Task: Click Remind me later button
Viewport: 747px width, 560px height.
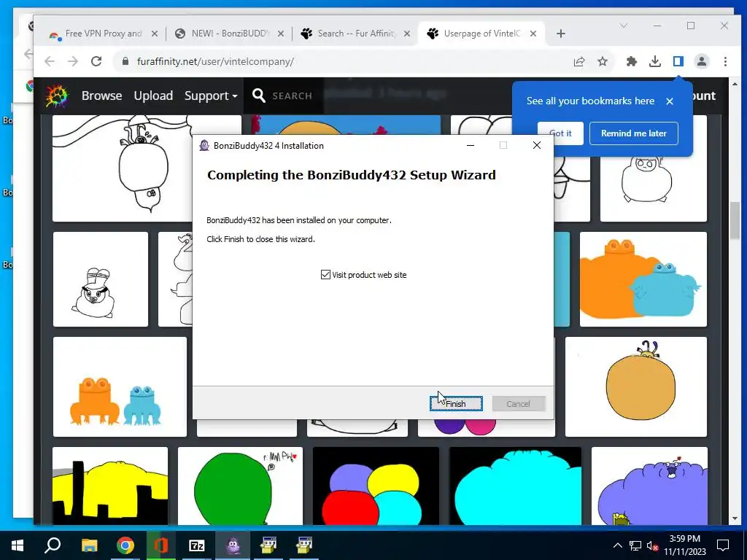Action: click(x=634, y=133)
